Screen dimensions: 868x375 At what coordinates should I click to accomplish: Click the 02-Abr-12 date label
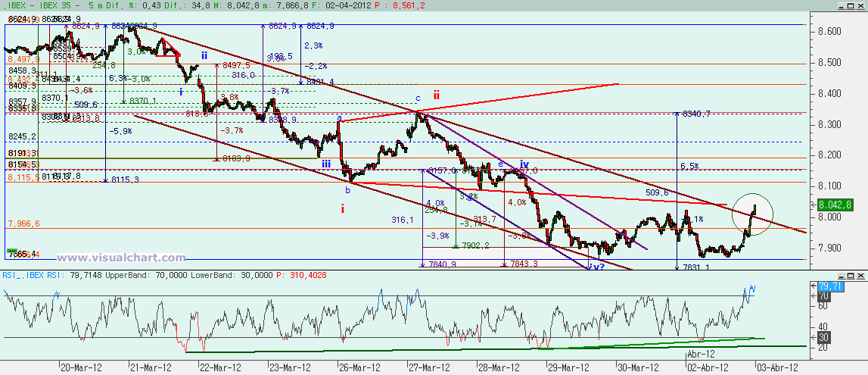click(x=708, y=367)
